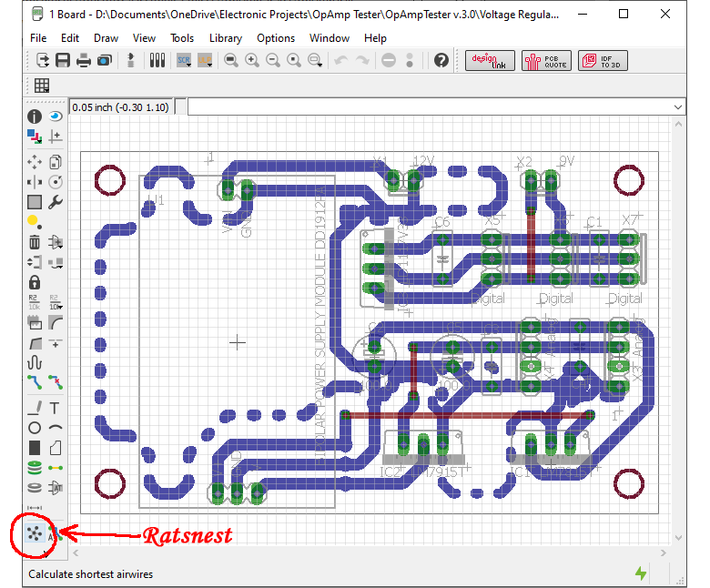Expand the command history dropdown arrow
Screen dimensions: 710x588
coord(678,107)
